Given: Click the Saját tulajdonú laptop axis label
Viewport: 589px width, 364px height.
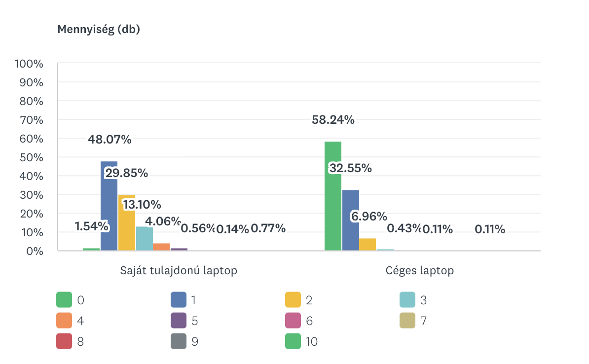Looking at the screenshot, I should point(179,271).
